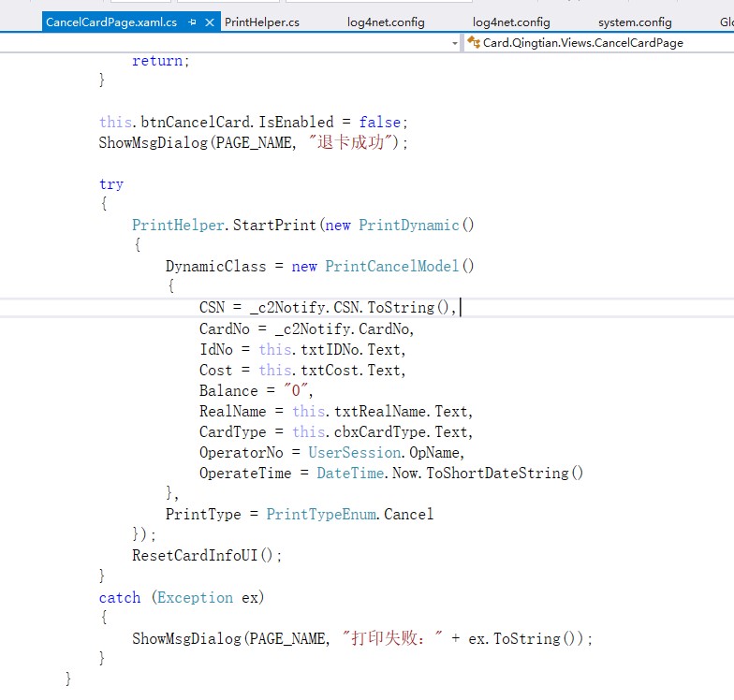Click the CardNo = _c2Notify.CardNo line
The image size is (734, 700).
coord(307,329)
